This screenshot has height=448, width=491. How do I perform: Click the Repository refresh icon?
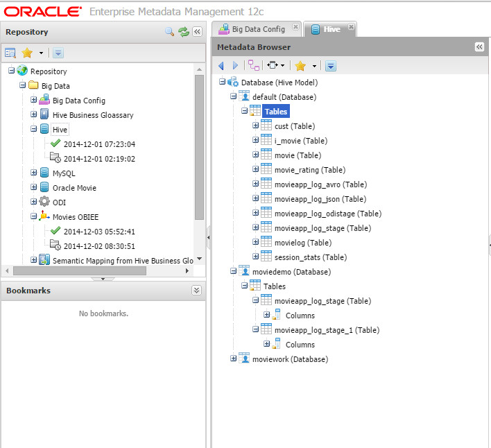184,32
